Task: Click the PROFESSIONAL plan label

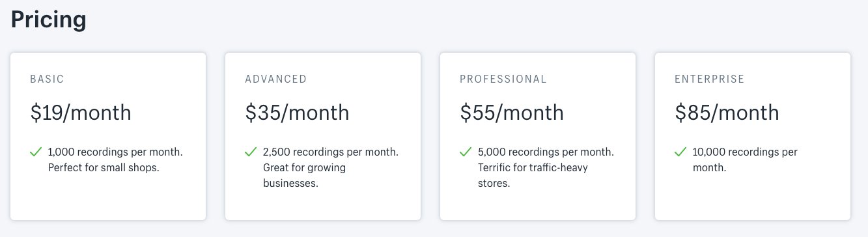Action: pyautogui.click(x=503, y=79)
